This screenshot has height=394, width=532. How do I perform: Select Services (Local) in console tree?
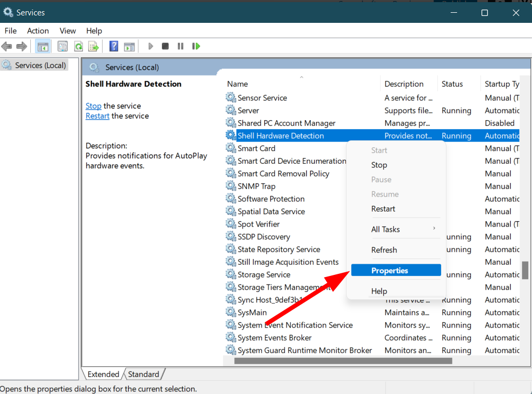[x=40, y=65]
